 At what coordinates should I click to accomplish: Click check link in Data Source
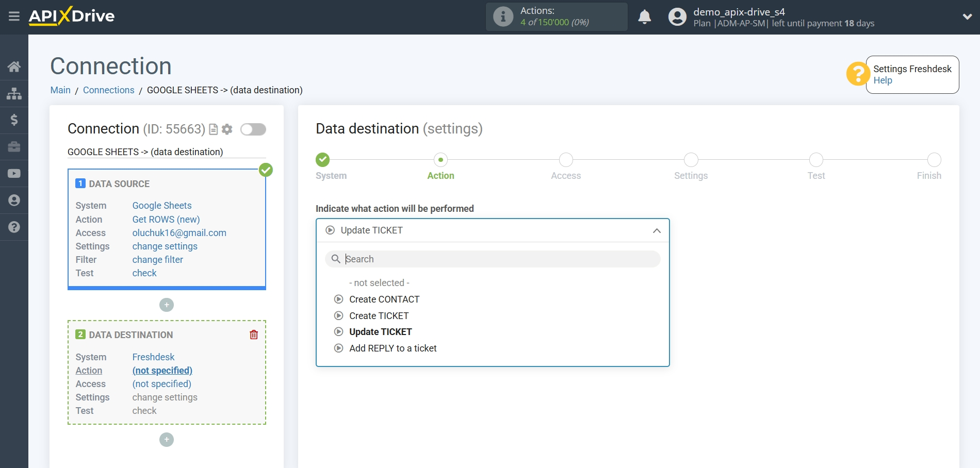pyautogui.click(x=144, y=273)
